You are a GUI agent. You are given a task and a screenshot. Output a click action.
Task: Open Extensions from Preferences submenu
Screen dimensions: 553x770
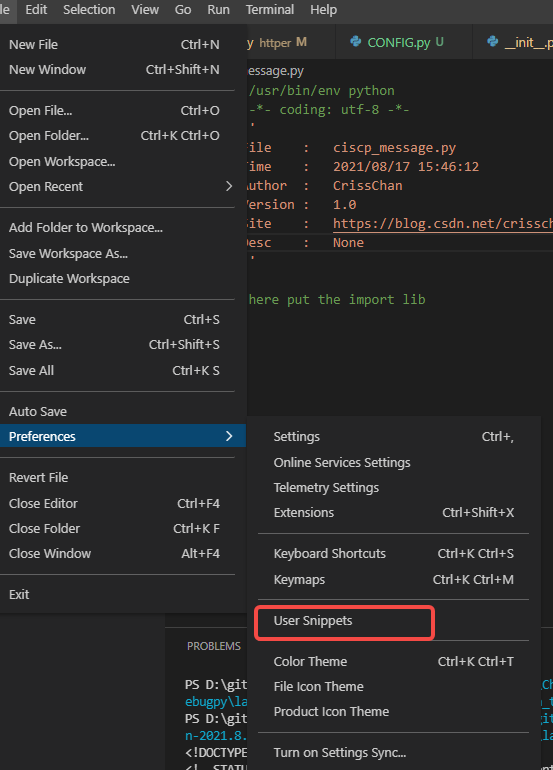(x=393, y=513)
